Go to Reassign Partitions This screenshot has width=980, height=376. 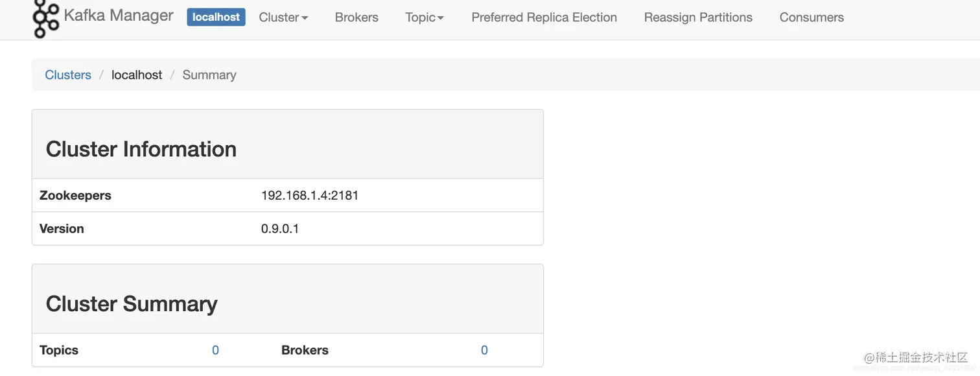point(698,18)
